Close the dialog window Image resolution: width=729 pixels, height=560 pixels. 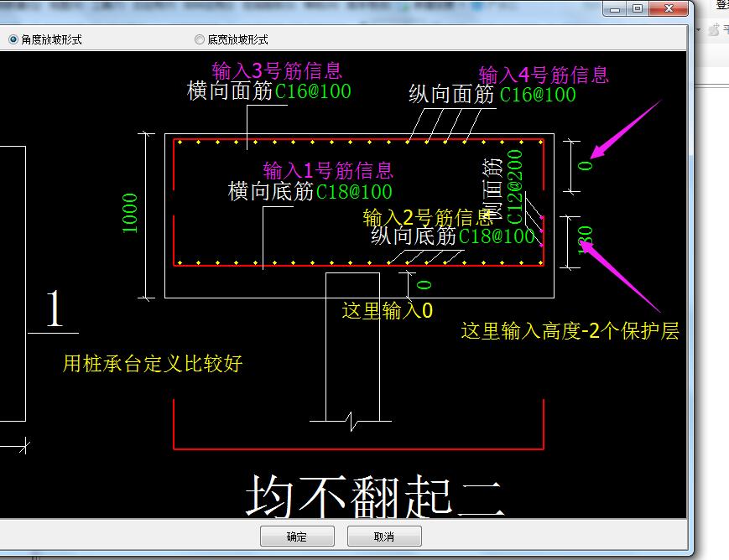coord(669,8)
